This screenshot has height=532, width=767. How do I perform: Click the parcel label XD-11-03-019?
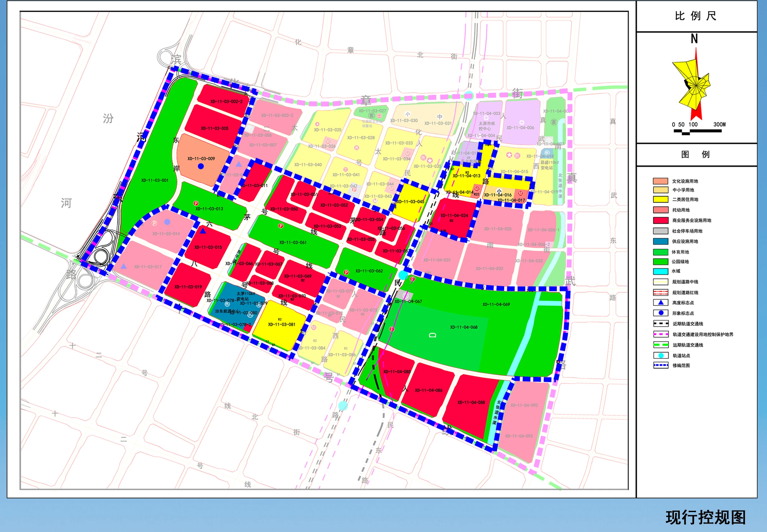coord(188,287)
